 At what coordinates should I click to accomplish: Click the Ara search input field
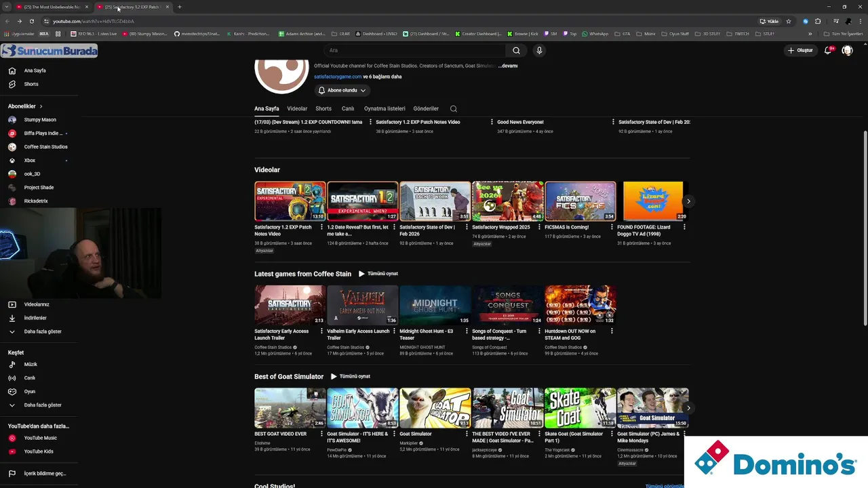[414, 50]
